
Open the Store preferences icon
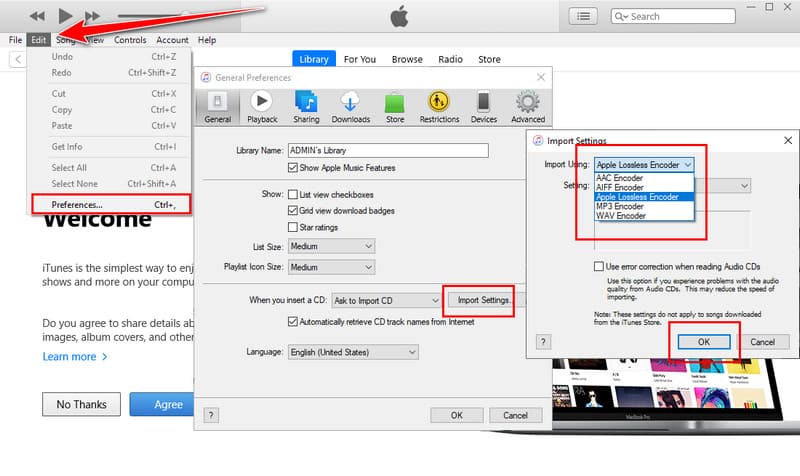[395, 107]
